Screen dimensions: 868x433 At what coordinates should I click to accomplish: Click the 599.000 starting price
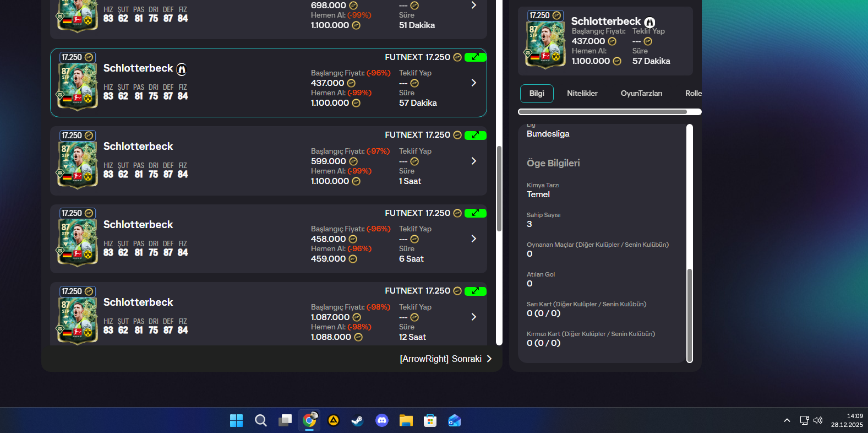click(329, 161)
